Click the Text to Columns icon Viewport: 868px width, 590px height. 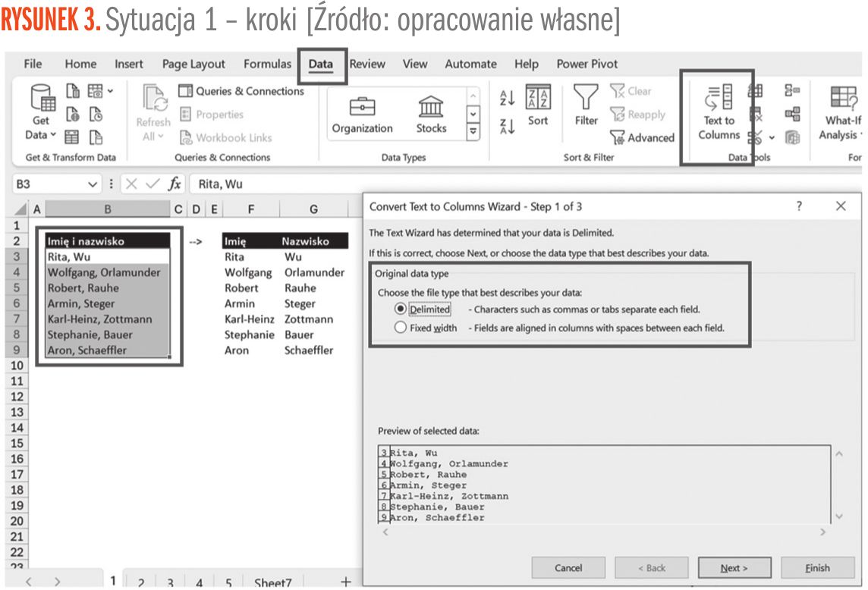(718, 99)
